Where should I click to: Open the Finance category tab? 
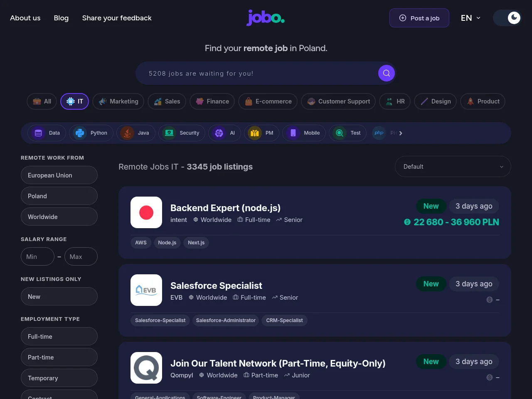click(212, 101)
